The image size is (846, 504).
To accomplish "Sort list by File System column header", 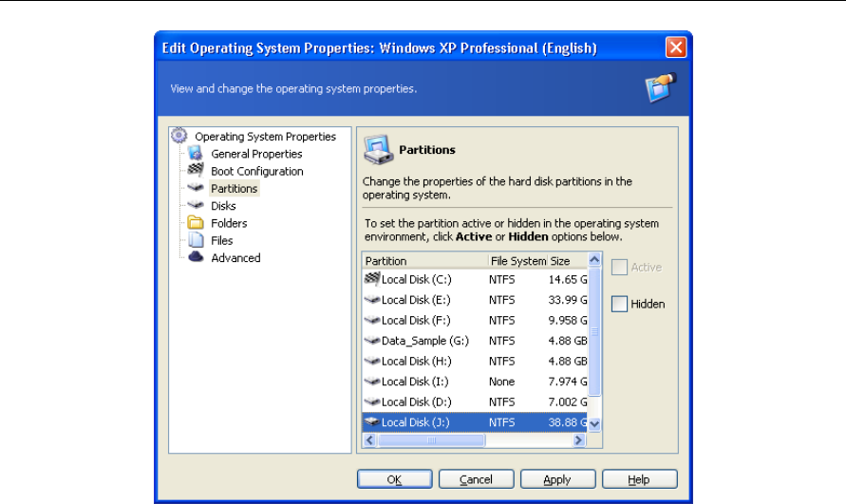I will coord(518,261).
